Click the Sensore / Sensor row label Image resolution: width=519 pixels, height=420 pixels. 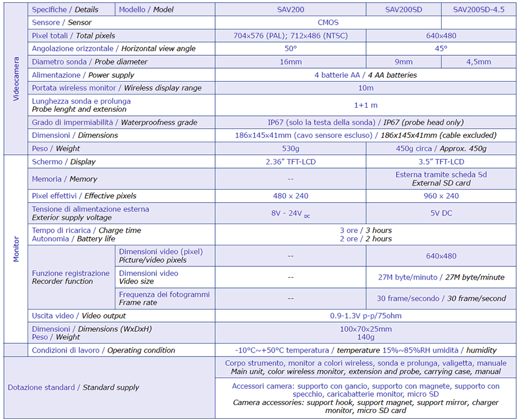click(62, 22)
